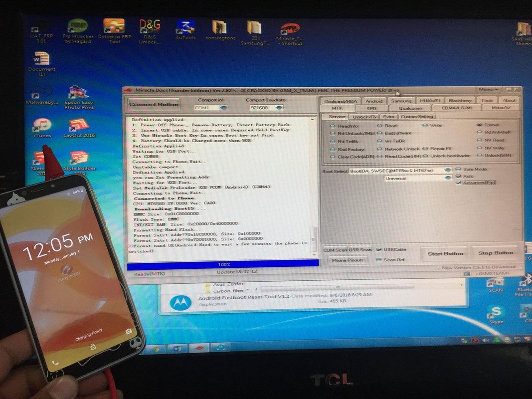Image resolution: width=532 pixels, height=399 pixels.
Task: Open the Z3x SamsungT folder icon
Action: coord(255,32)
